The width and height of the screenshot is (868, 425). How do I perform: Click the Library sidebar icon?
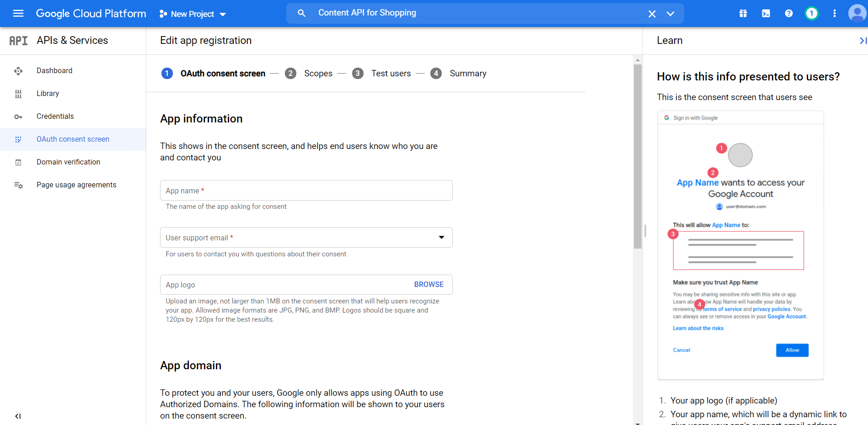18,94
